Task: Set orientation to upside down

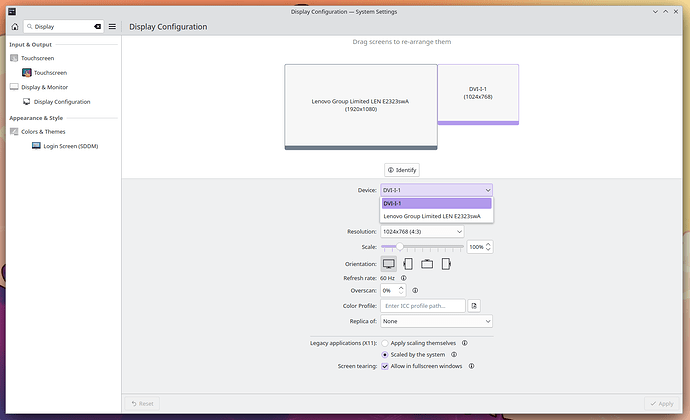Action: 427,264
